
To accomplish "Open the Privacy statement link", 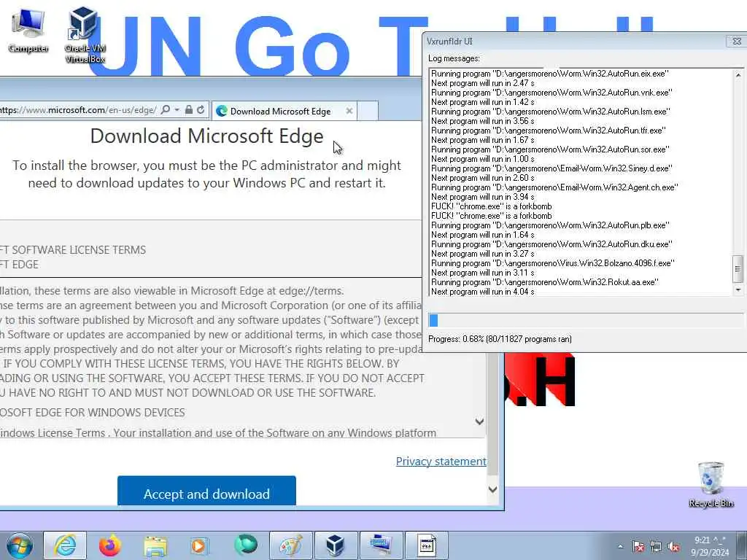I will coord(441,461).
